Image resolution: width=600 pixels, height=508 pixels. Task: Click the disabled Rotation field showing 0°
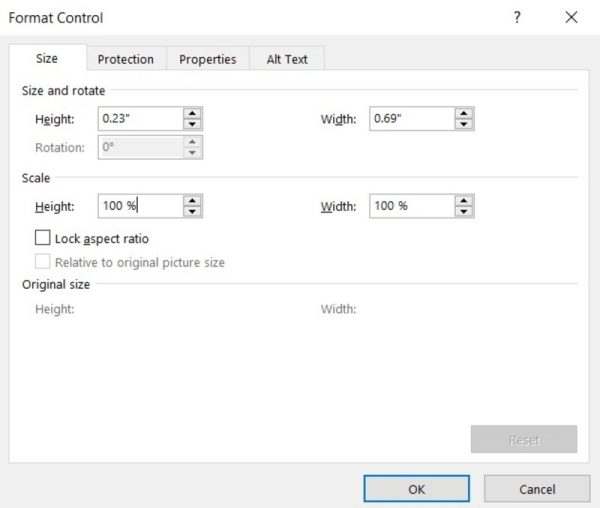coord(140,147)
